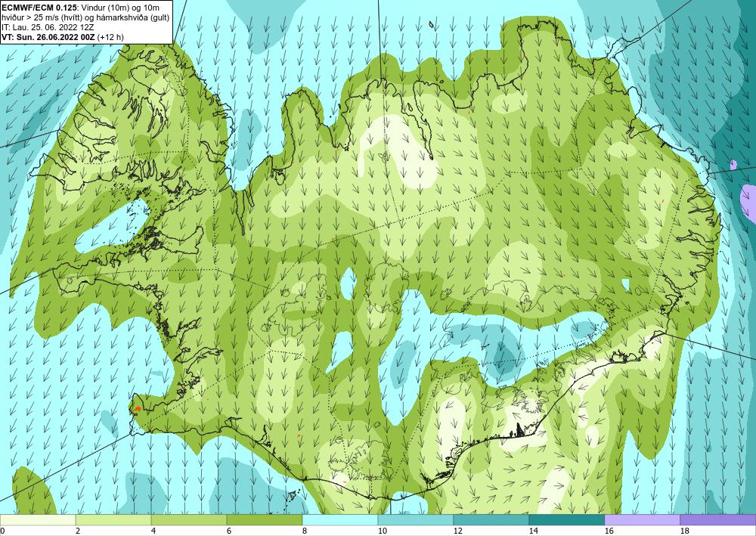Image resolution: width=756 pixels, height=536 pixels.
Task: Click the legend scale label "6"
Action: tap(229, 531)
